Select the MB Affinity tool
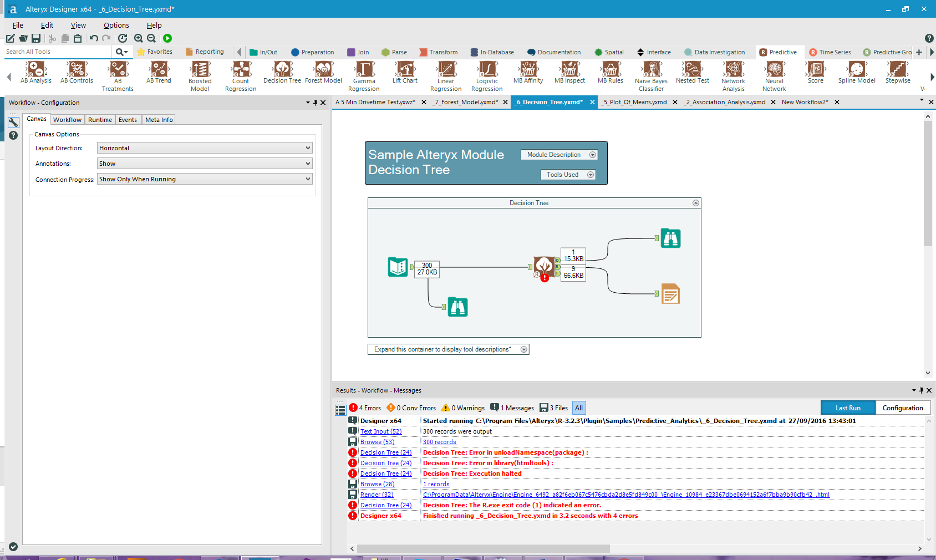The image size is (936, 560). 528,73
